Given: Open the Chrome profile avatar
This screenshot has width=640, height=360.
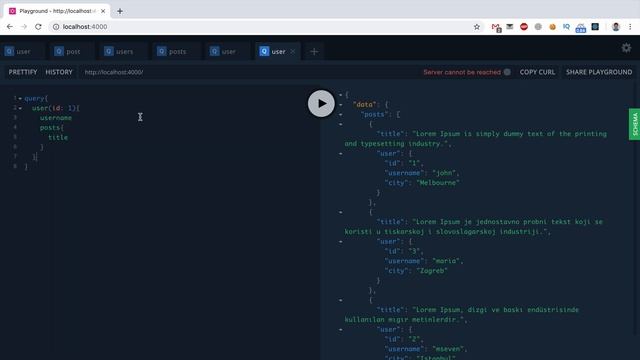Looking at the screenshot, I should 616,27.
